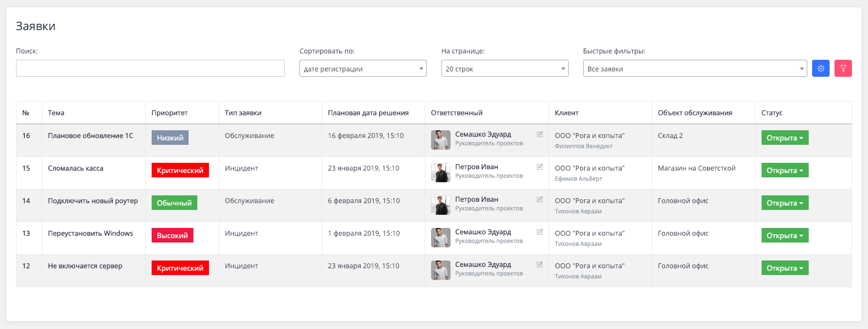The image size is (868, 329).
Task: Click edit icon beside Петров Иван in row 14
Action: click(539, 200)
